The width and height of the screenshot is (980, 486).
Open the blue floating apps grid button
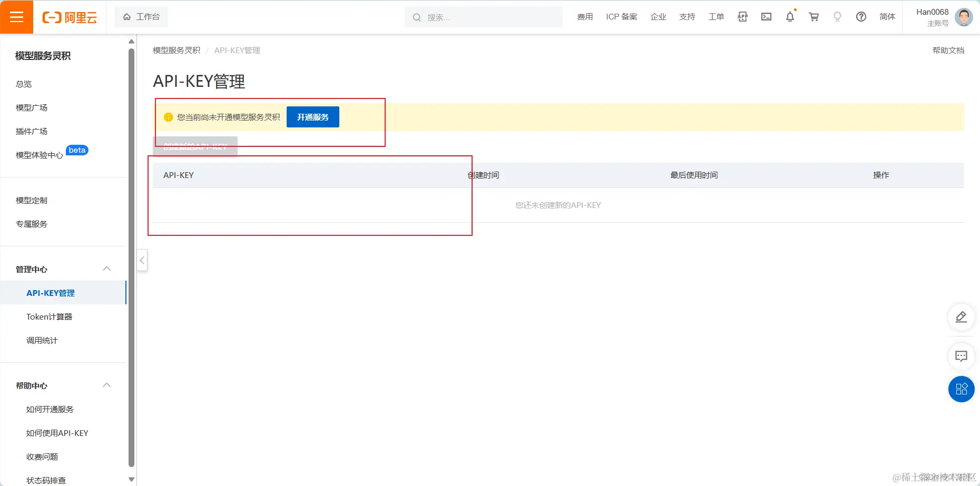(x=961, y=389)
